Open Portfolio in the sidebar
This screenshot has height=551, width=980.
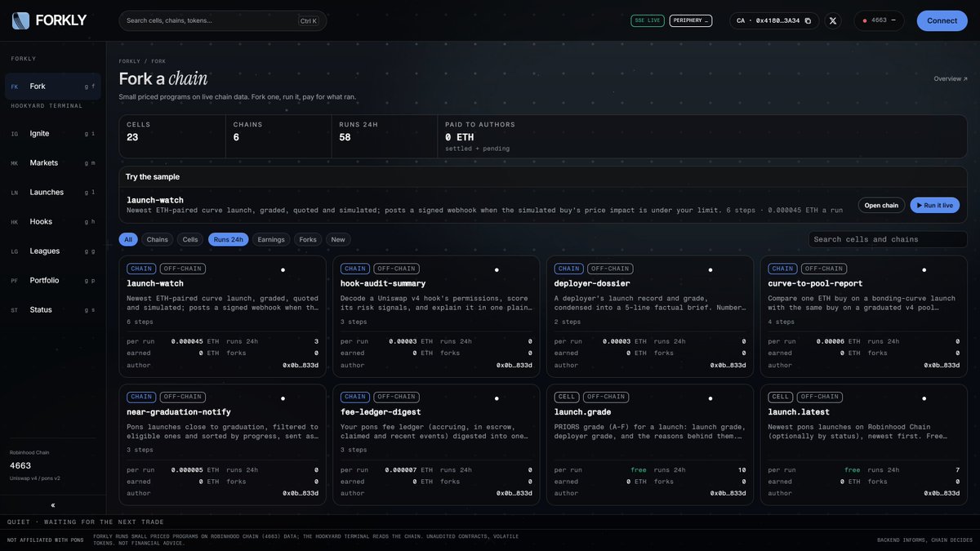pyautogui.click(x=52, y=280)
